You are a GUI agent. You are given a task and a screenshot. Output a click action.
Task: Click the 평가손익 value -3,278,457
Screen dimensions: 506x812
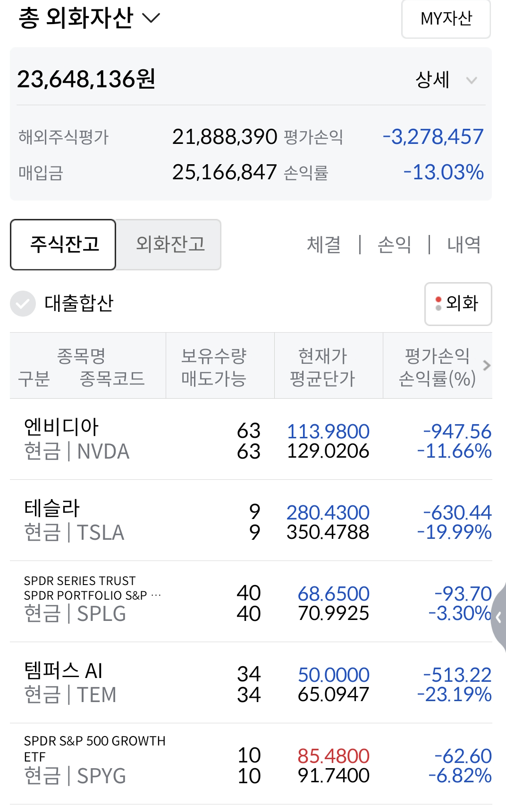433,137
